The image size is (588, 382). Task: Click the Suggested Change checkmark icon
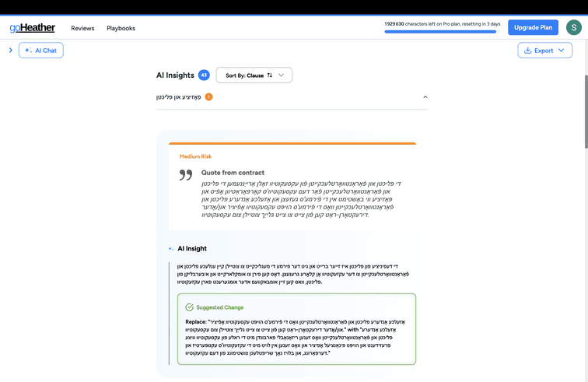(189, 307)
